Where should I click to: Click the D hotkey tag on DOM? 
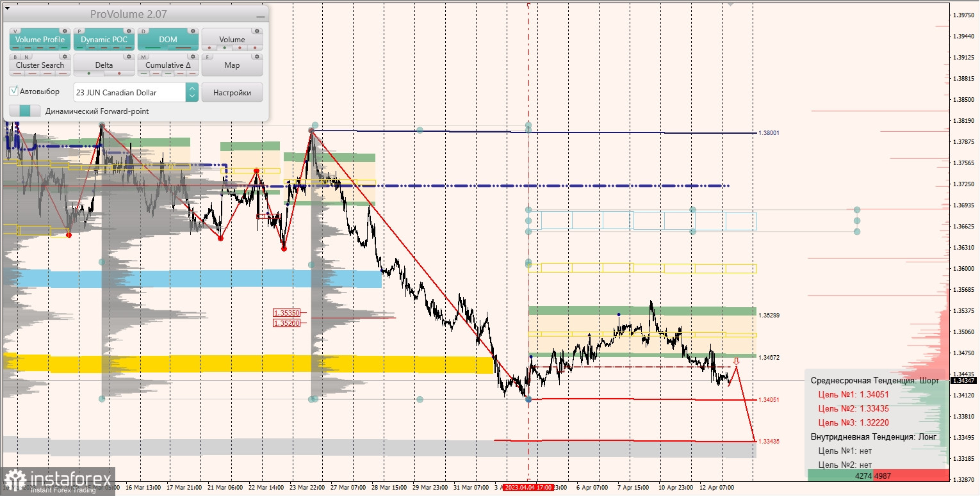pos(143,31)
